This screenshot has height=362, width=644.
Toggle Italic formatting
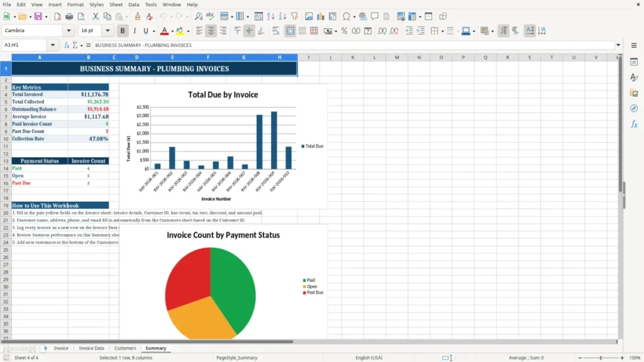tap(135, 31)
